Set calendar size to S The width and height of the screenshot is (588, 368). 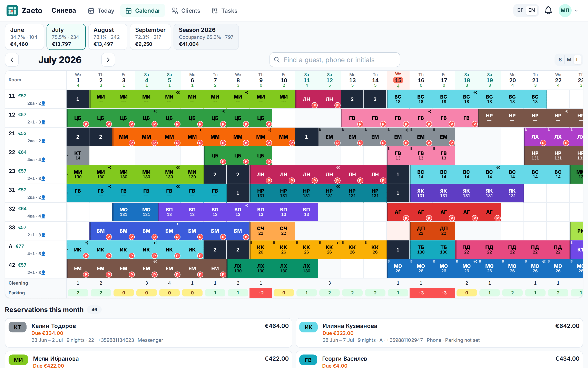tap(560, 60)
